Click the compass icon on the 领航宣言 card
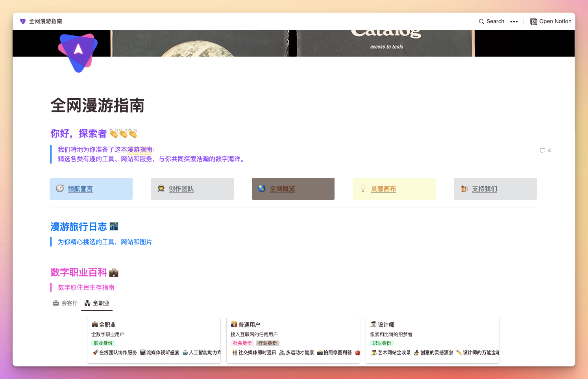This screenshot has height=379, width=588. pos(60,188)
